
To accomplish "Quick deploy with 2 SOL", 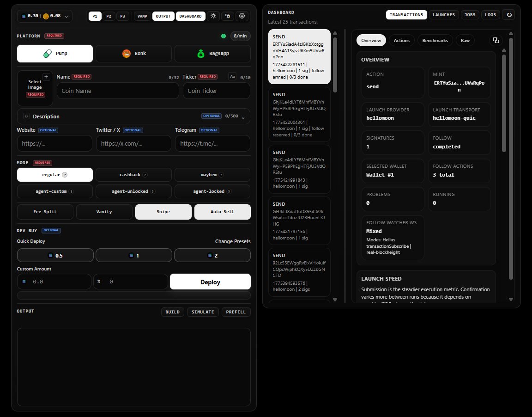I will (212, 255).
